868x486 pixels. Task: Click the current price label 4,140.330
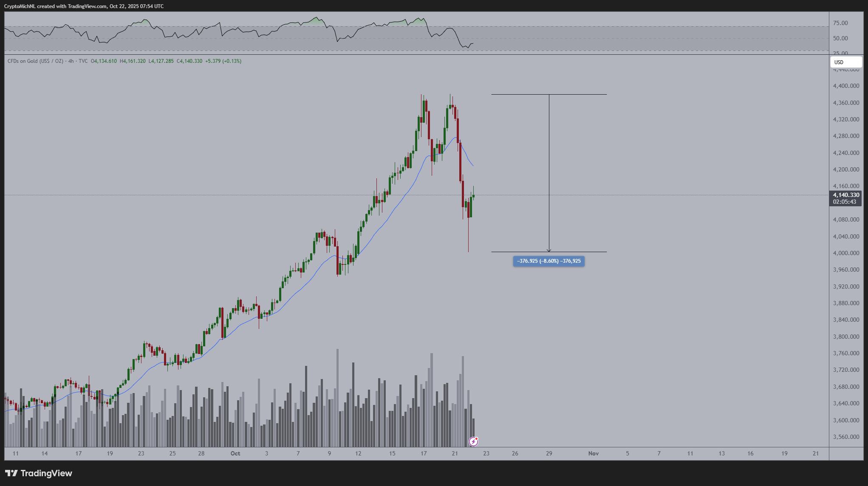click(x=845, y=195)
